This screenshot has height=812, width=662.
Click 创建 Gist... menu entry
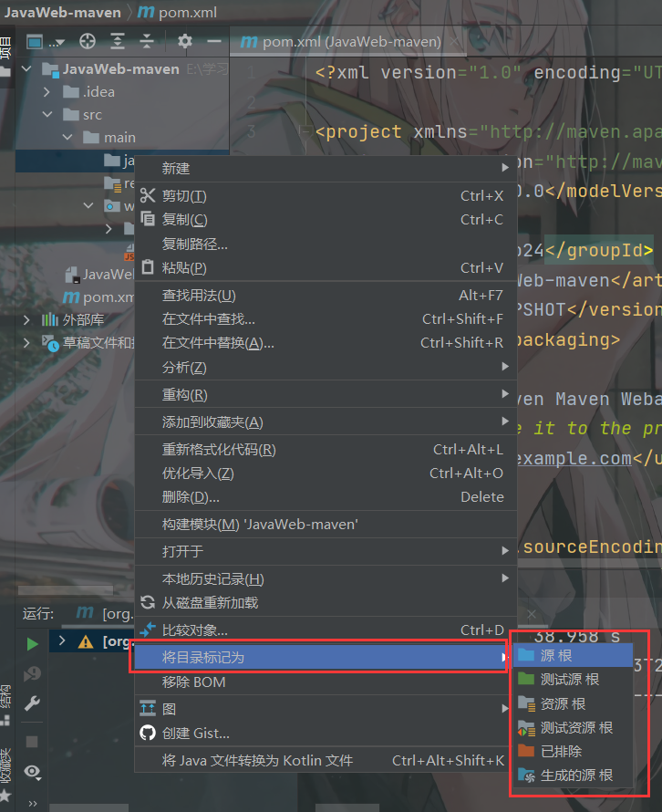click(x=195, y=733)
